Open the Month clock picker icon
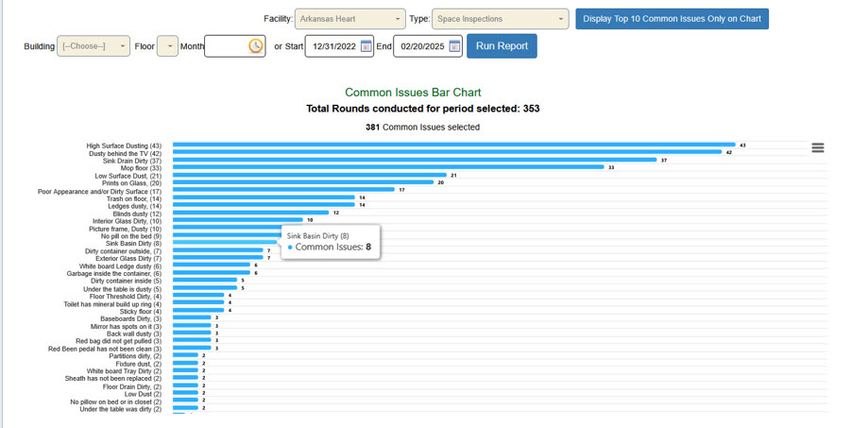Screen dimensions: 868x428 pyautogui.click(x=256, y=46)
